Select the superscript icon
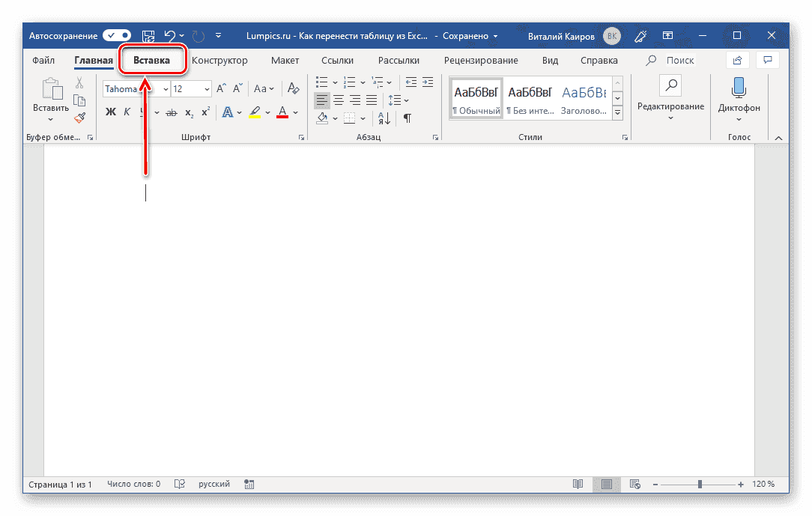812x516 pixels. [204, 112]
